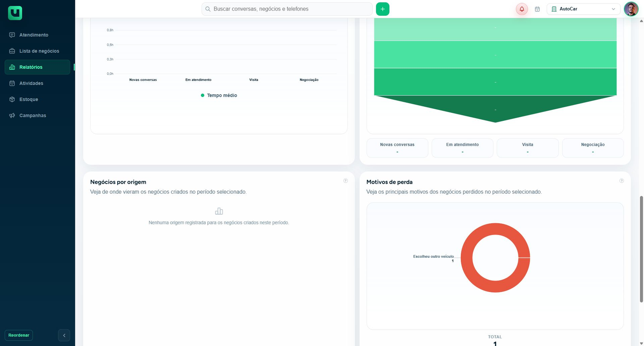Show help for Motivos de perda
This screenshot has width=644, height=346.
click(x=621, y=181)
